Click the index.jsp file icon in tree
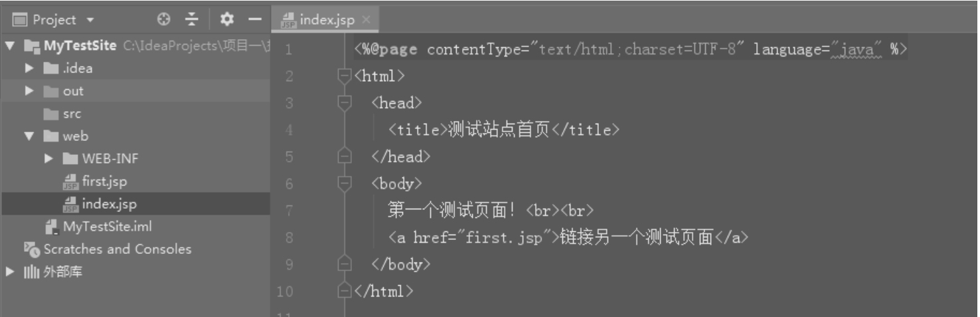This screenshot has height=317, width=980. [70, 204]
